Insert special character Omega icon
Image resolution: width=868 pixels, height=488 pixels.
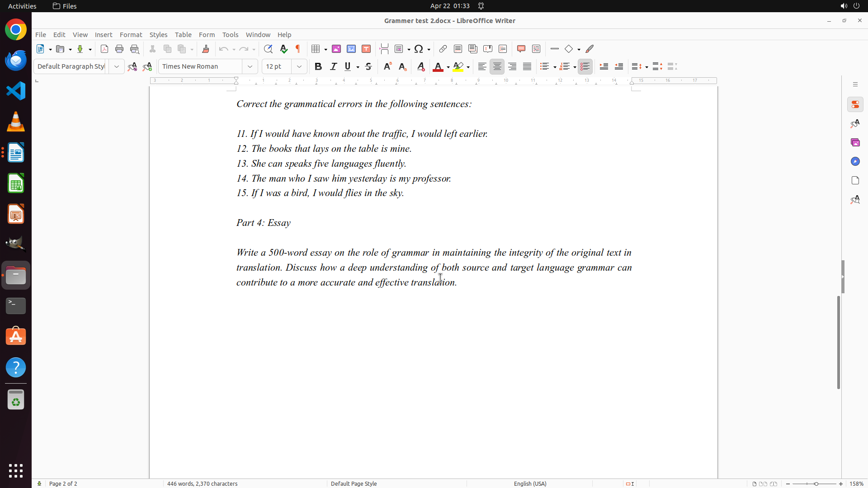click(419, 49)
